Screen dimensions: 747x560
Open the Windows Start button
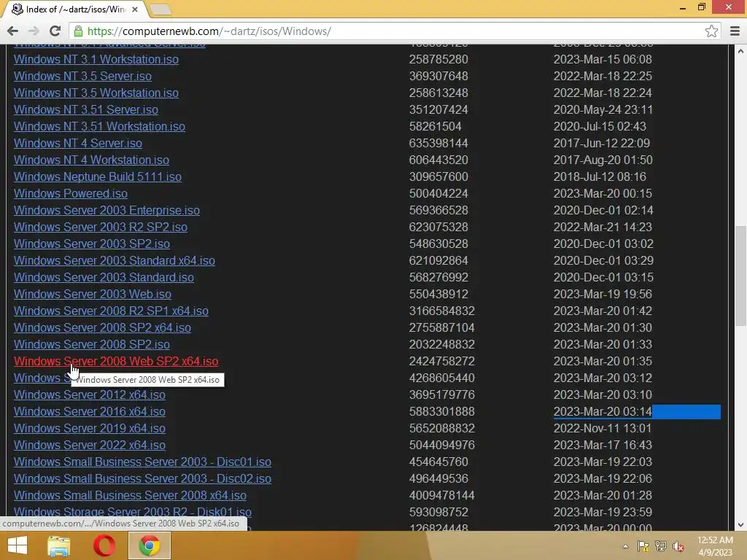point(18,545)
